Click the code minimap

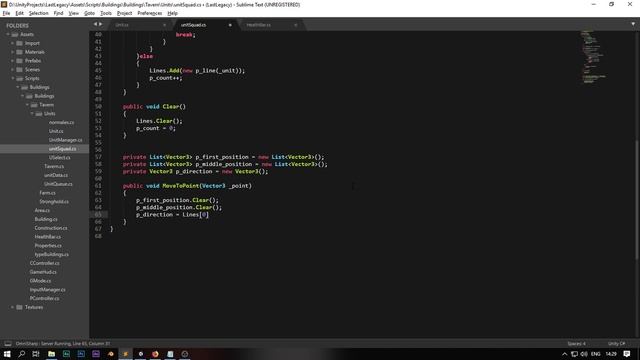pos(593,57)
